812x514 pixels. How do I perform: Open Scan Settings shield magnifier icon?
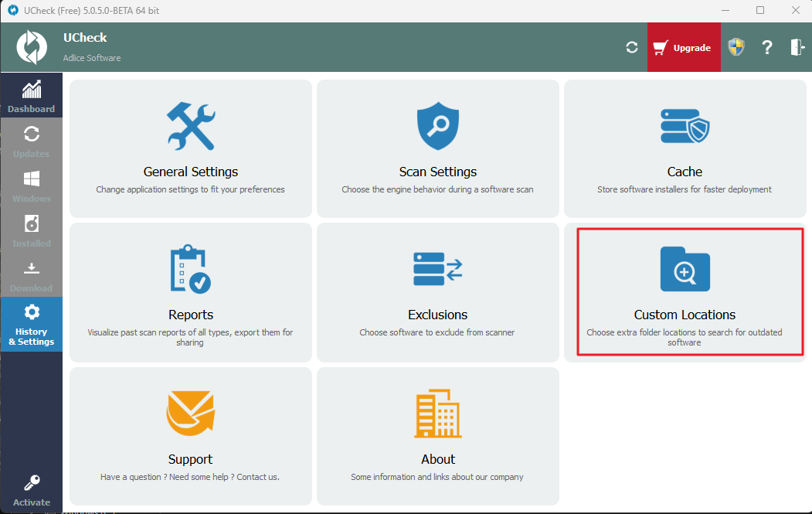tap(438, 126)
